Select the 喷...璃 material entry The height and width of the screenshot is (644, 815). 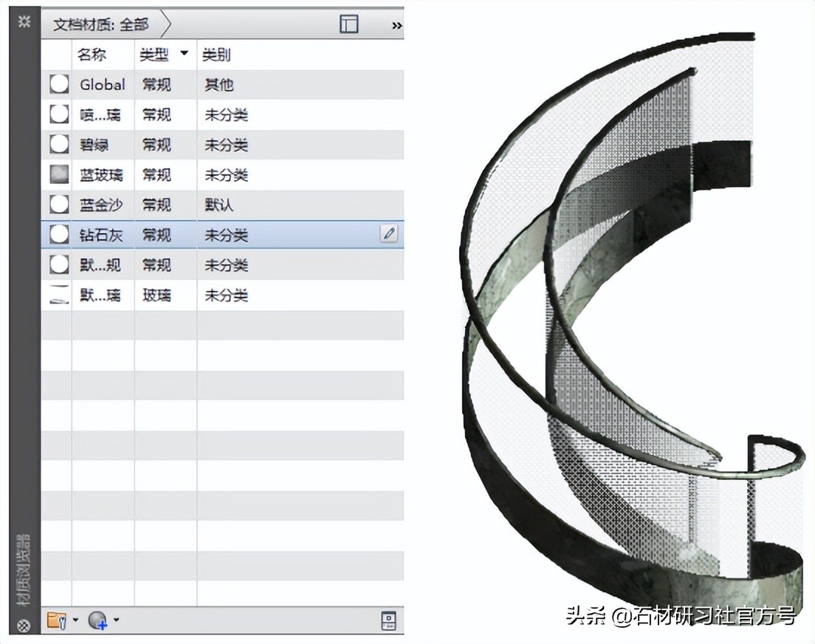point(102,114)
